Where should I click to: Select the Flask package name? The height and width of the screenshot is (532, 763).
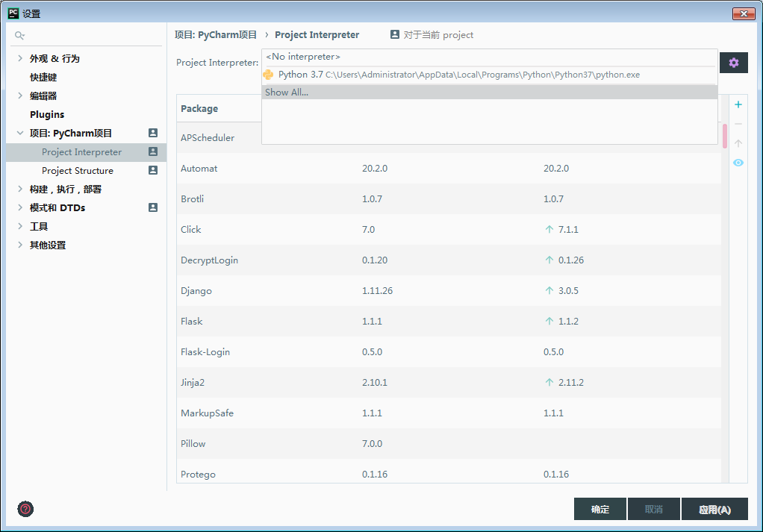coord(191,322)
